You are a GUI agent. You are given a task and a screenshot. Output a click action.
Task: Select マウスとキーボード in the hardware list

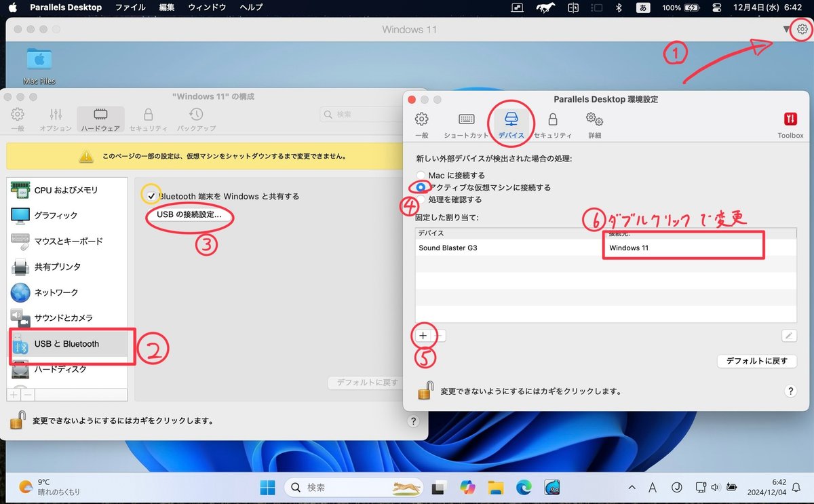click(66, 241)
